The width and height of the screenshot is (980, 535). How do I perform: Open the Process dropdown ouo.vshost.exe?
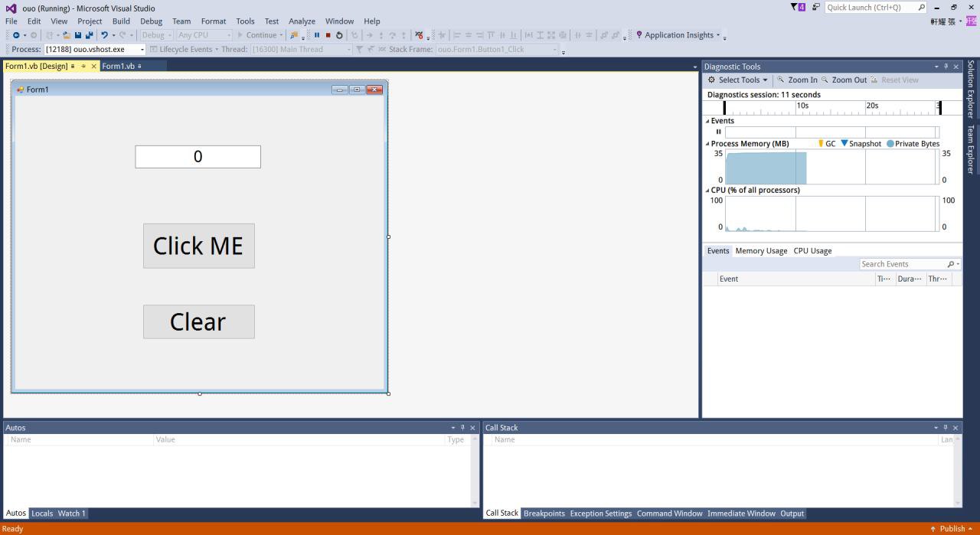point(93,50)
